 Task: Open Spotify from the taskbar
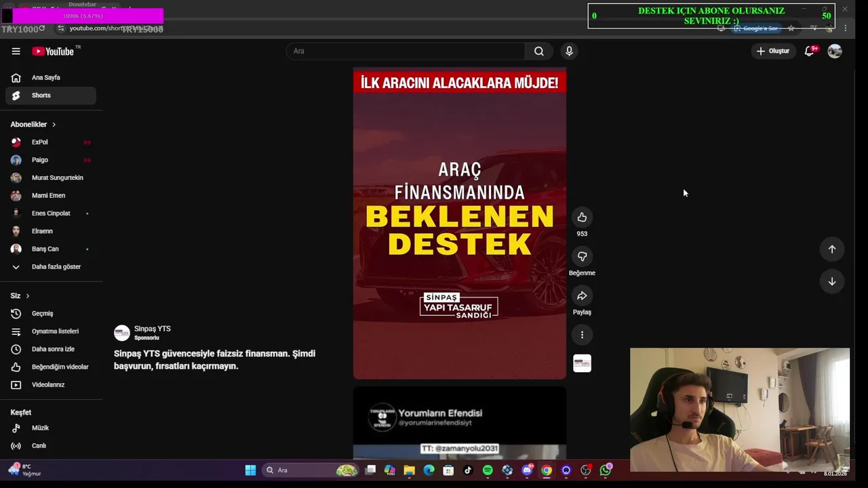pyautogui.click(x=488, y=470)
